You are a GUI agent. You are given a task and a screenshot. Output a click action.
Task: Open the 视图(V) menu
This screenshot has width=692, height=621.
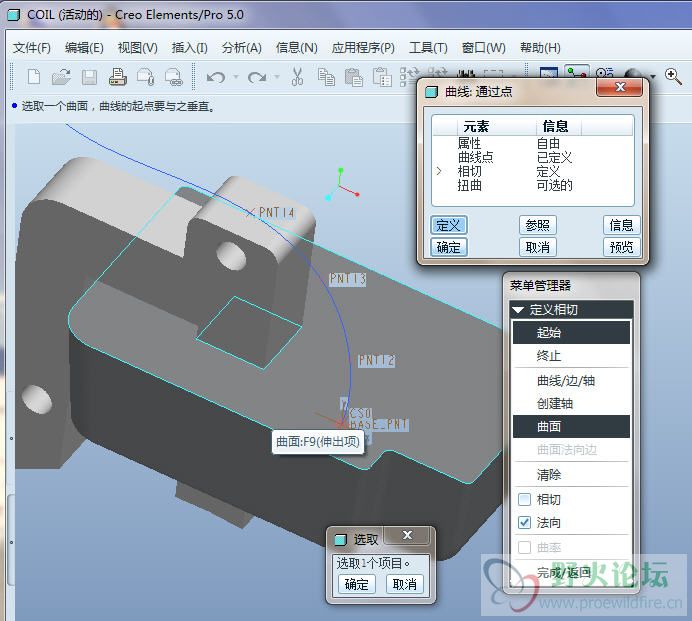coord(137,48)
